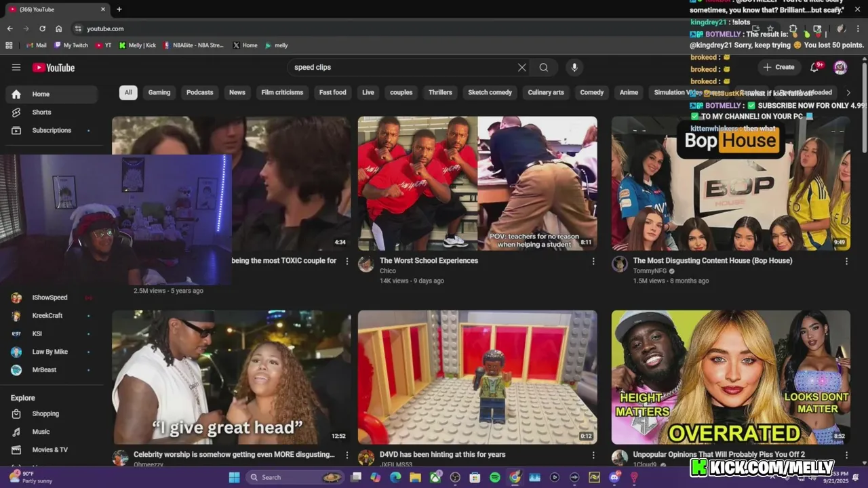Open options for the D4VD hinting video

pos(593,455)
